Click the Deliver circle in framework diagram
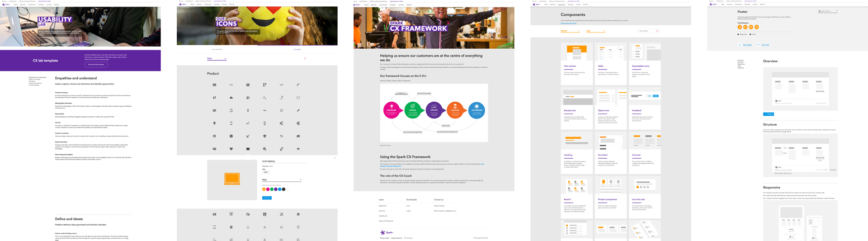Screen dimensions: 868x241 click(x=455, y=110)
